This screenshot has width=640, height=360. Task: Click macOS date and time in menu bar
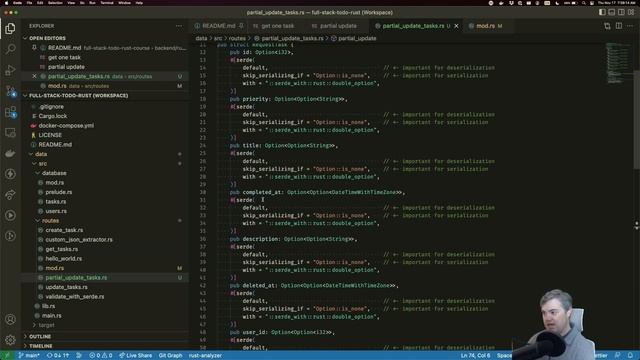point(617,3)
